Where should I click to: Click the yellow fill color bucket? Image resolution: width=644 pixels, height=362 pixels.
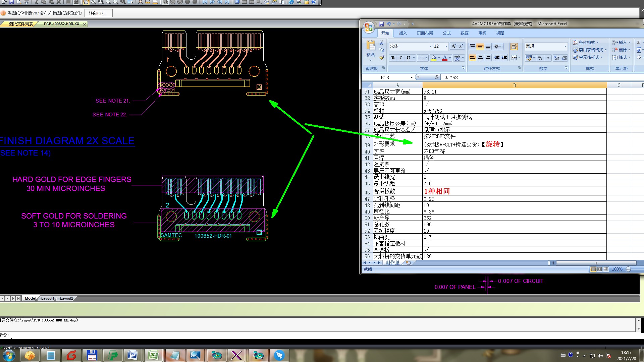tap(434, 58)
